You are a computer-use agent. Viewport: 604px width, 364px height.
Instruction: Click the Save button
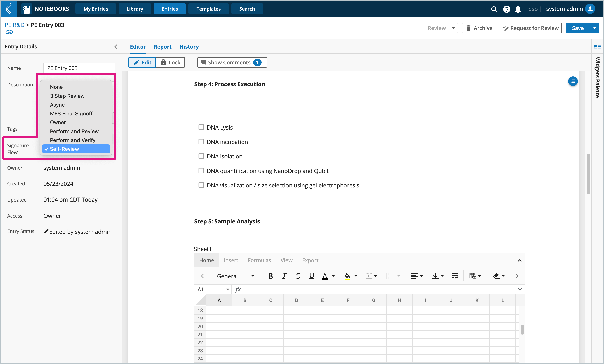pyautogui.click(x=578, y=28)
